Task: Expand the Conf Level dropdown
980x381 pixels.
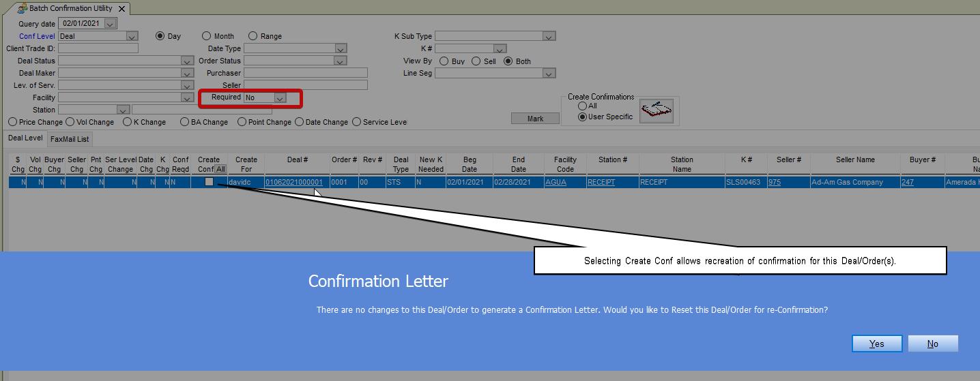Action: [132, 36]
